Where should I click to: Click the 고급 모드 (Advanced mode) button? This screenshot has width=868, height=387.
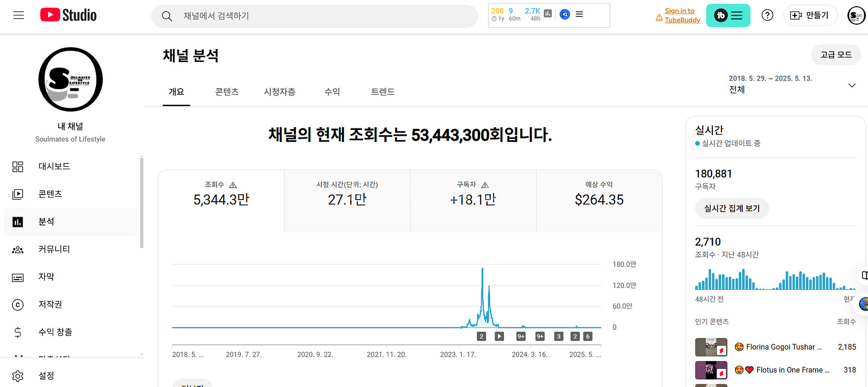pos(836,55)
